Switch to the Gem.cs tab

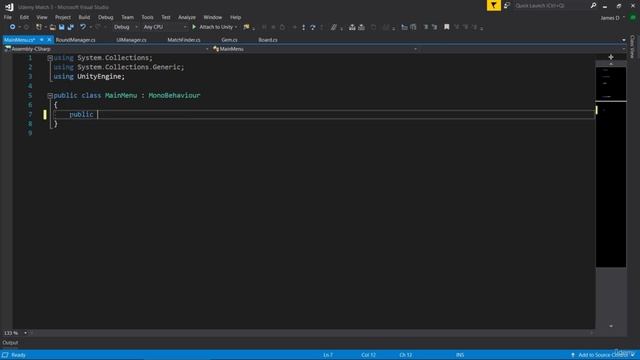pos(229,40)
